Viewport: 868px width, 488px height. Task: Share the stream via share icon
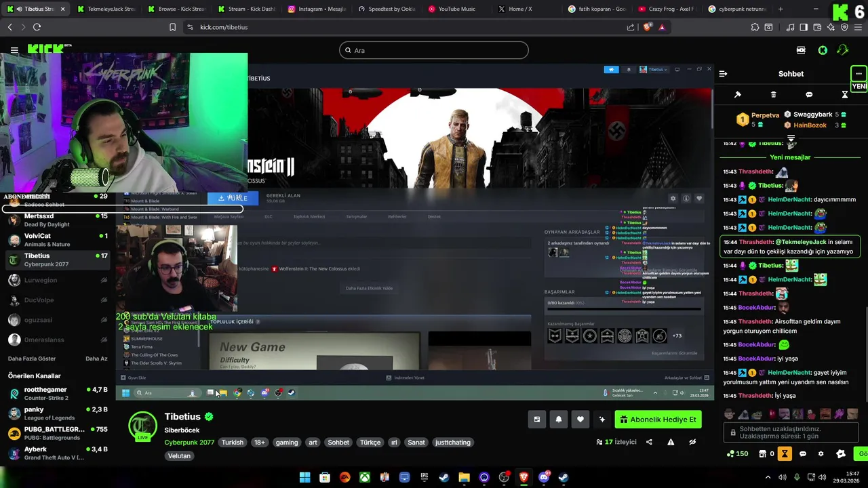649,442
